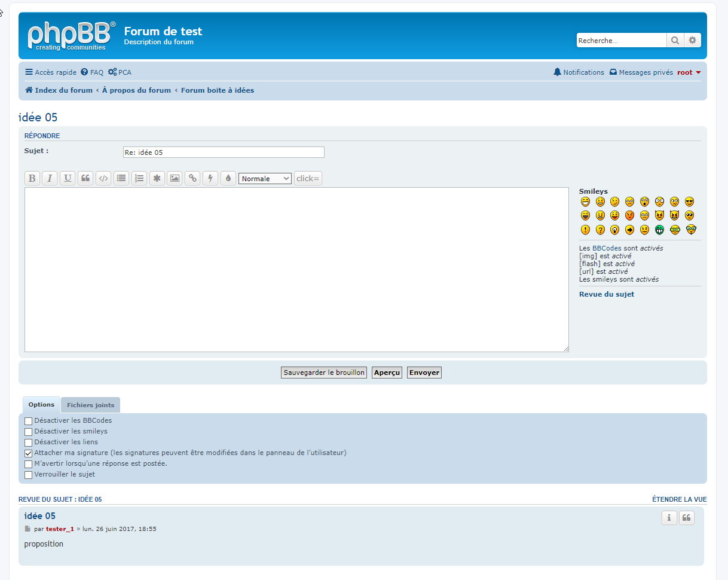Image resolution: width=728 pixels, height=580 pixels.
Task: Add a URL link with the chain icon
Action: [x=192, y=178]
